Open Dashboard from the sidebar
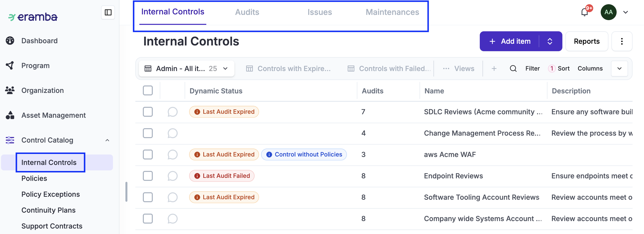This screenshot has height=234, width=644. coord(39,41)
